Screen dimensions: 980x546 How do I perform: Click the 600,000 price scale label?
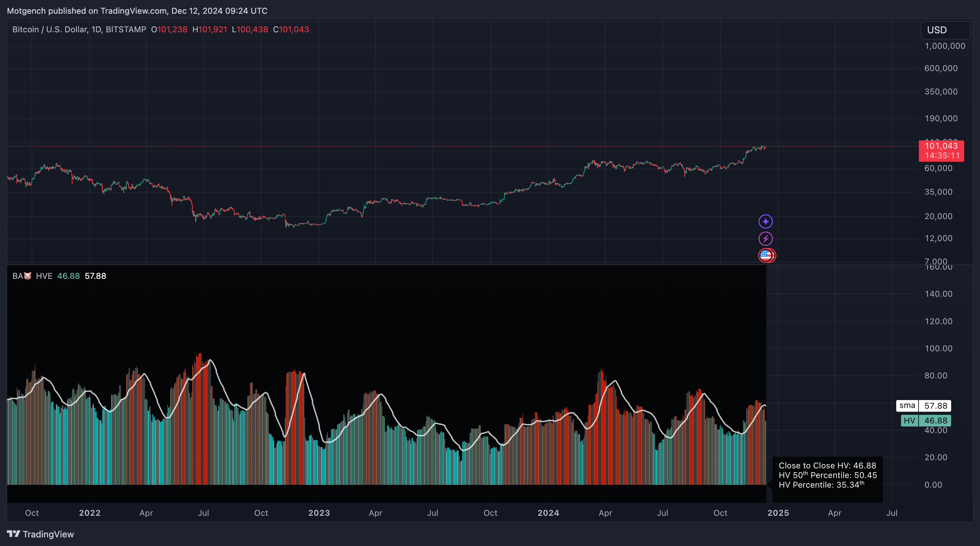click(x=941, y=68)
